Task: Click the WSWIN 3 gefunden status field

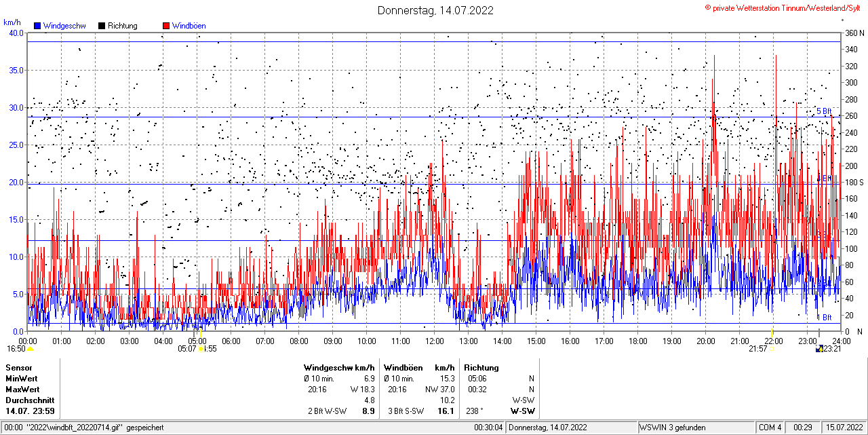Action: coord(673,428)
